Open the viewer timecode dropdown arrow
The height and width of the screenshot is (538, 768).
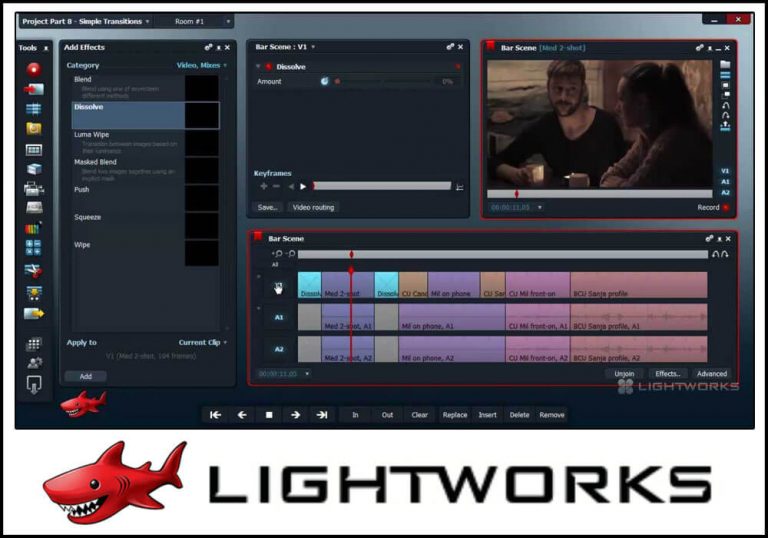[540, 208]
